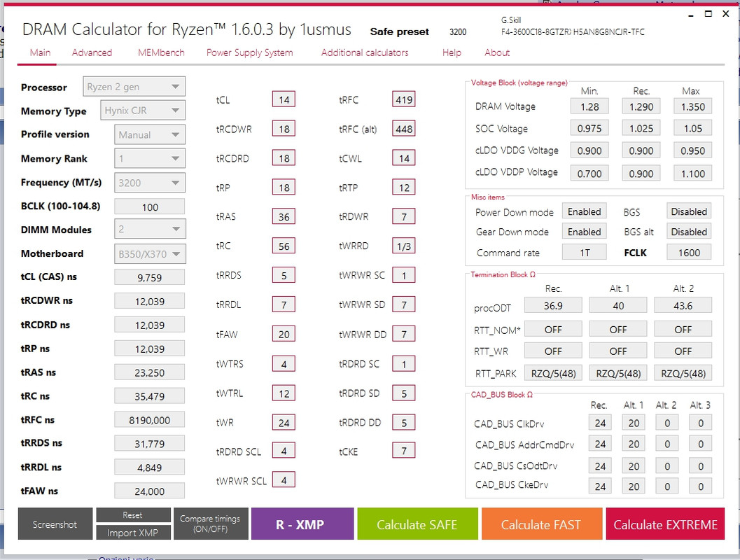This screenshot has height=560, width=740.
Task: Click the BCLK (100-104.8) input field
Action: [x=150, y=206]
